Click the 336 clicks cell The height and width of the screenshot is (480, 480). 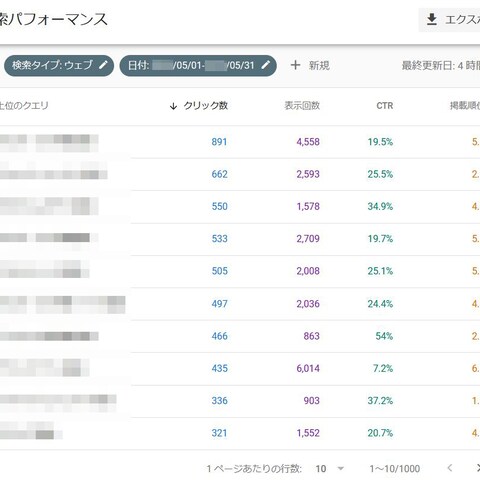coord(219,400)
